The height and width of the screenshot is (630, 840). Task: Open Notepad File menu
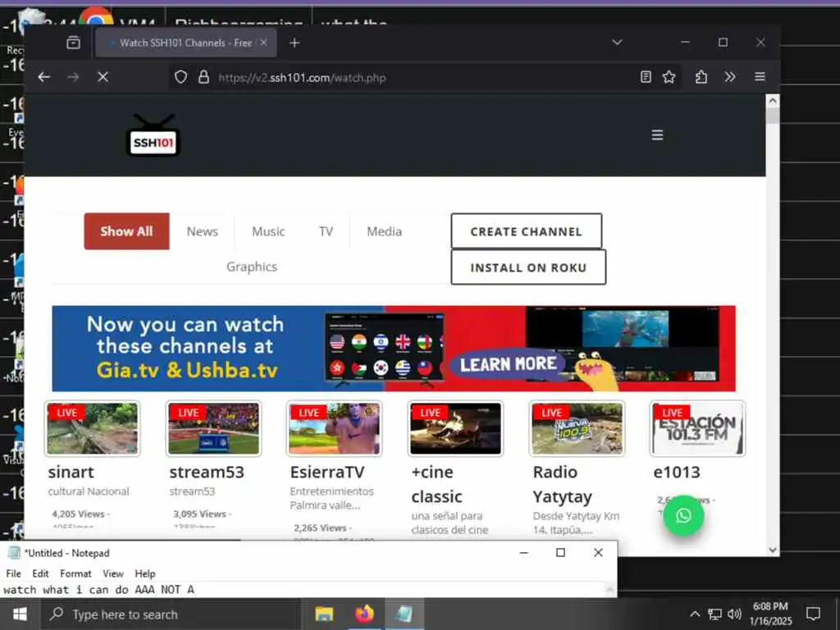click(x=13, y=573)
